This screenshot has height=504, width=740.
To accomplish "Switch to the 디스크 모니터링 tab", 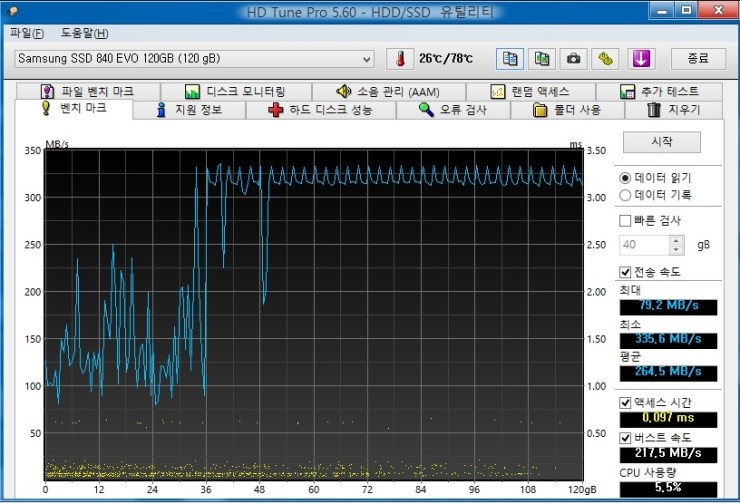I will [x=236, y=91].
